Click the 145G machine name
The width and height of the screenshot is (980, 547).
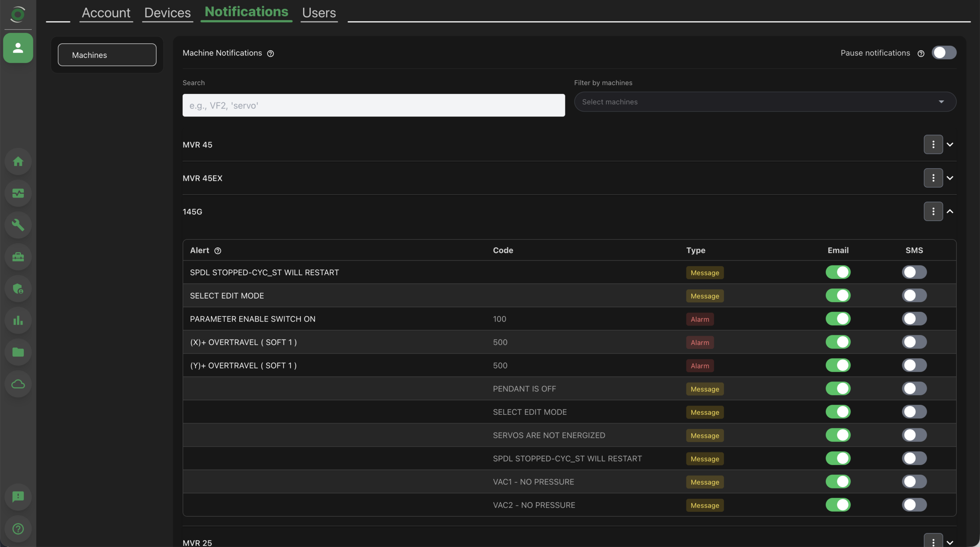coord(192,211)
